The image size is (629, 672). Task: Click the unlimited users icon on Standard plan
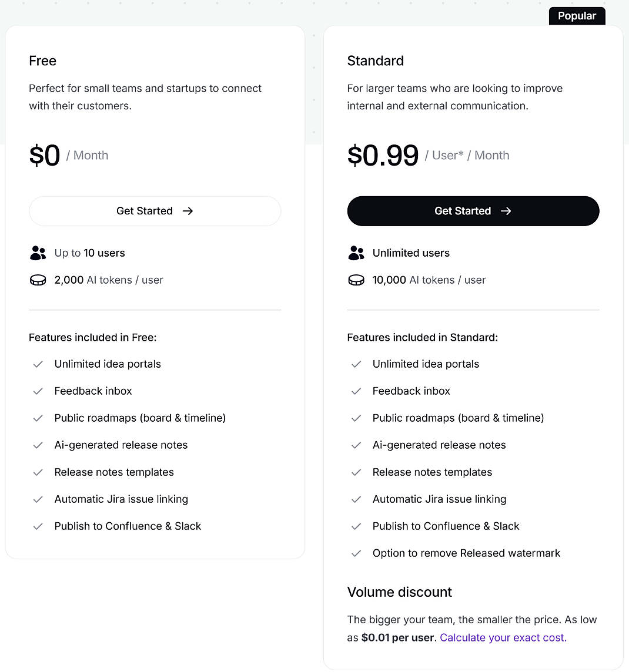click(356, 253)
